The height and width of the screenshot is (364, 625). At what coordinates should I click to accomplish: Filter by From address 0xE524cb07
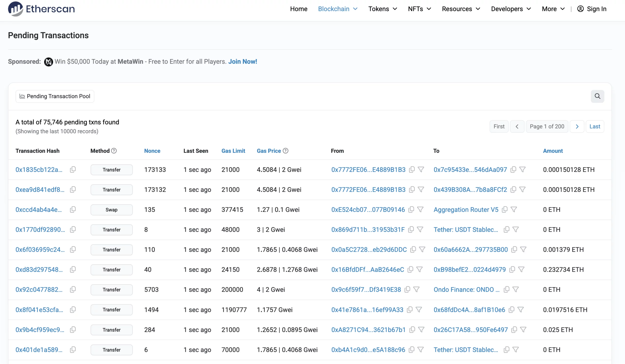(420, 209)
